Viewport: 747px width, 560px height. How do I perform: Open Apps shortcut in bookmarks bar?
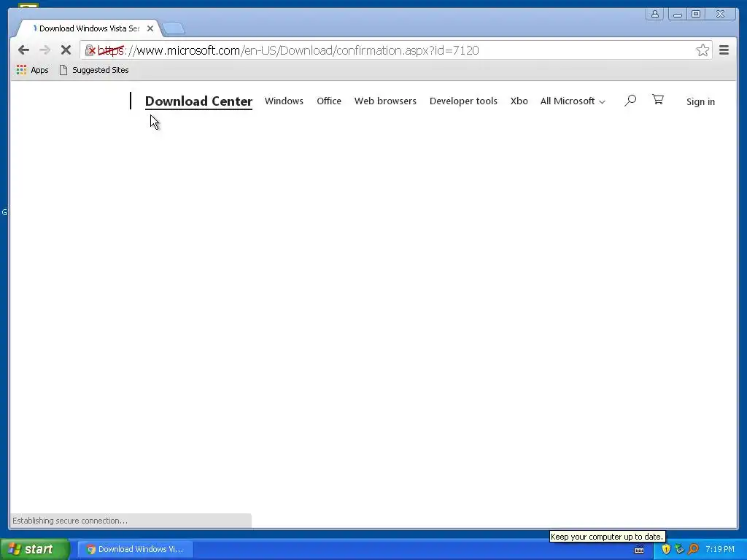[32, 70]
